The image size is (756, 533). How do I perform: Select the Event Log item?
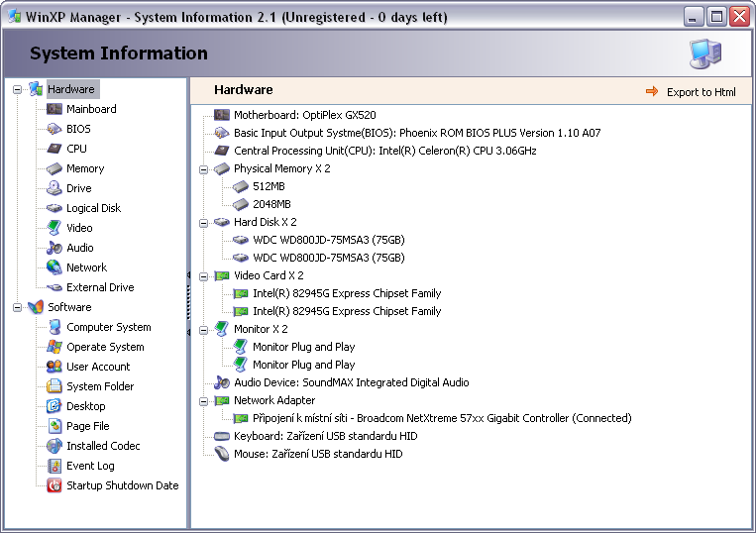click(90, 466)
